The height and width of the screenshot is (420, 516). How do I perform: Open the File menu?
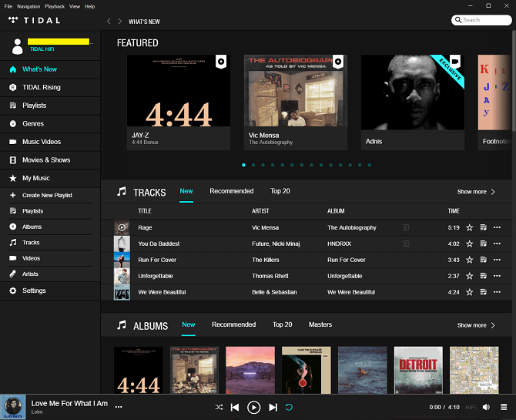point(8,6)
